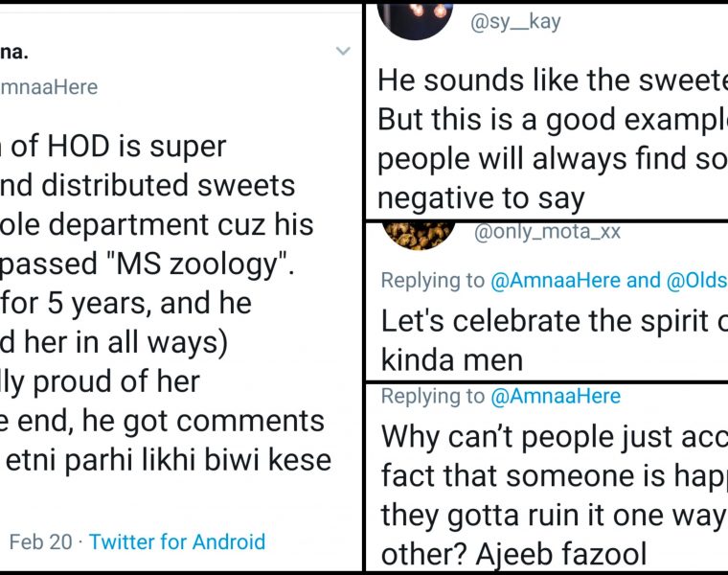
Task: Click the "negative to say" line
Action: (x=480, y=197)
